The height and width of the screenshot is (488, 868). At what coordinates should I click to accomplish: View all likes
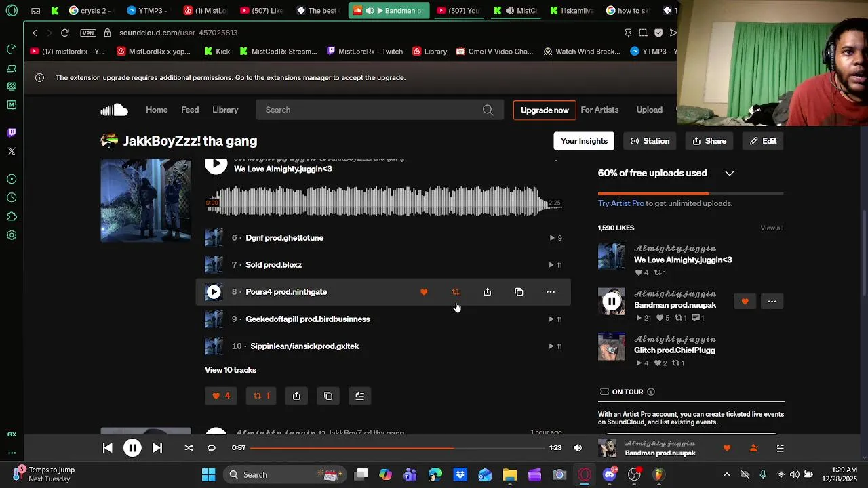click(x=772, y=228)
